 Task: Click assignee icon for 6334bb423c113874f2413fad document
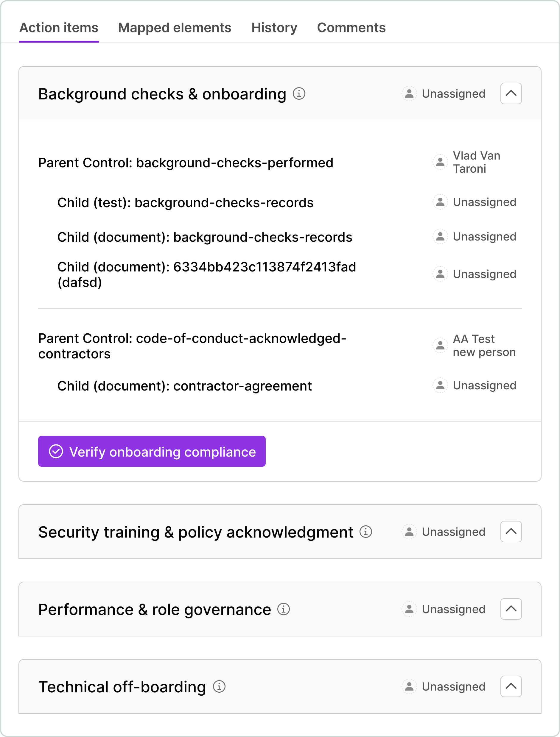point(440,274)
